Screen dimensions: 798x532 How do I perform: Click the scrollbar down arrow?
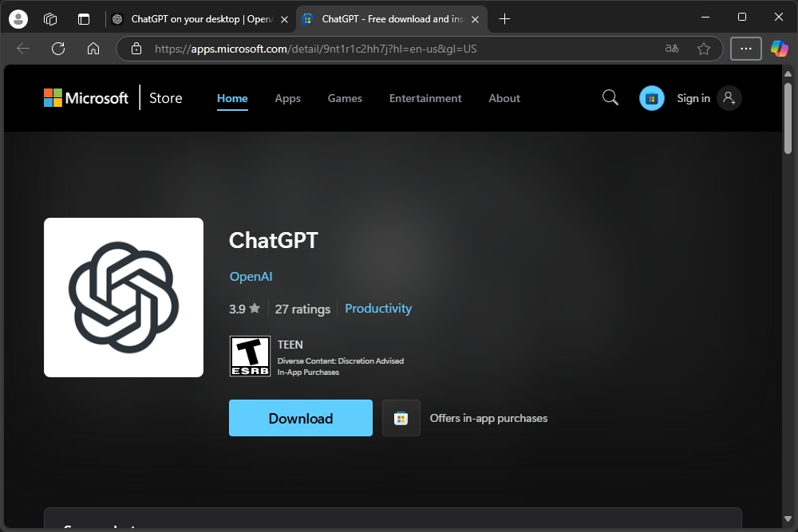pos(788,518)
